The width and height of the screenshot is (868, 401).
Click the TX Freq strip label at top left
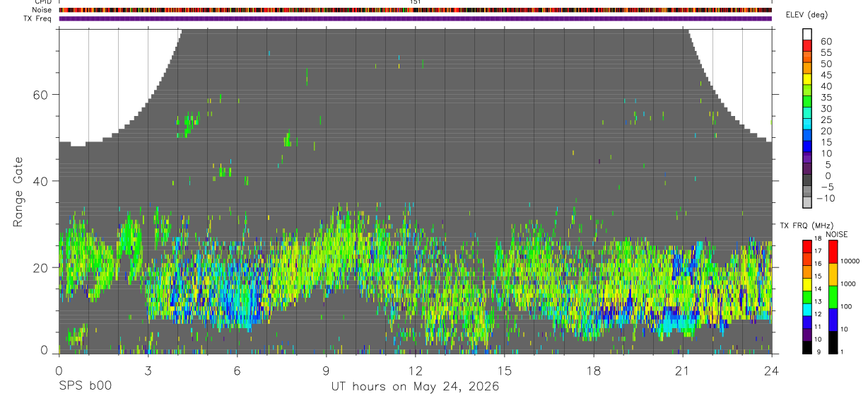[38, 18]
